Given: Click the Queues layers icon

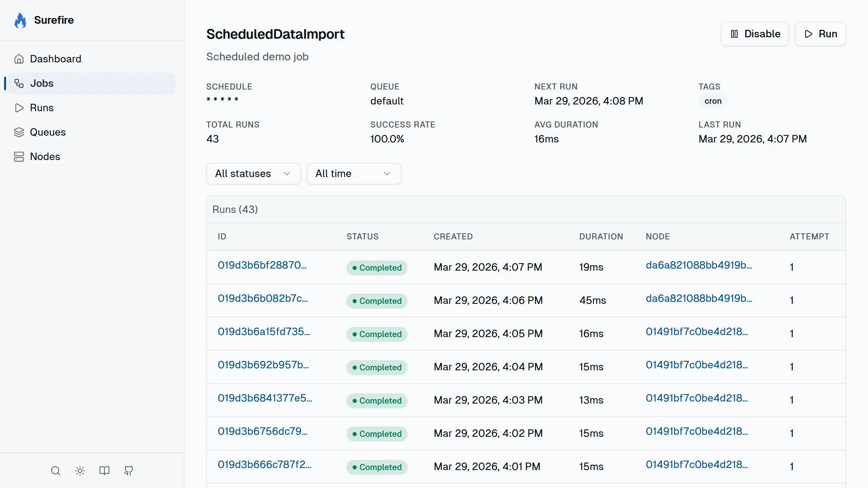Looking at the screenshot, I should [19, 132].
